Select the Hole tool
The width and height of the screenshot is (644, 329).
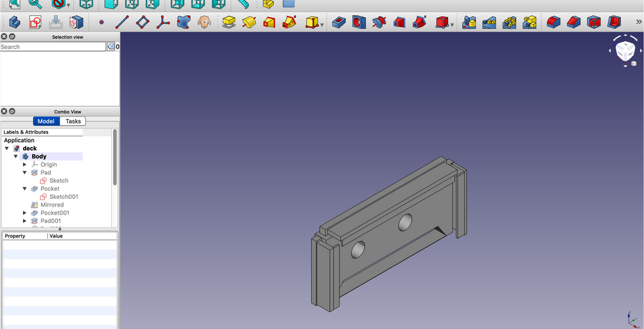coord(359,22)
